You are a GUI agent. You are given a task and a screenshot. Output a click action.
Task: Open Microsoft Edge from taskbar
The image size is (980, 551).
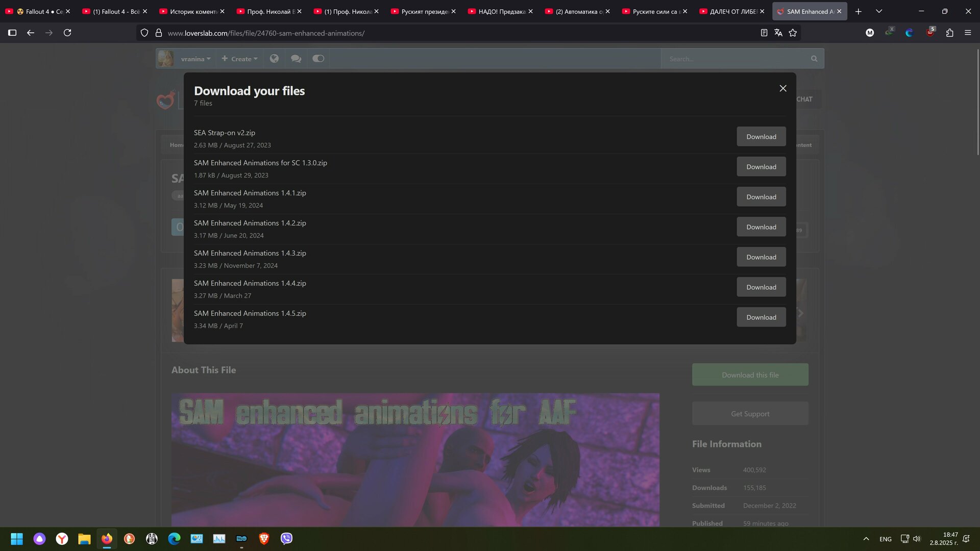[x=174, y=539]
